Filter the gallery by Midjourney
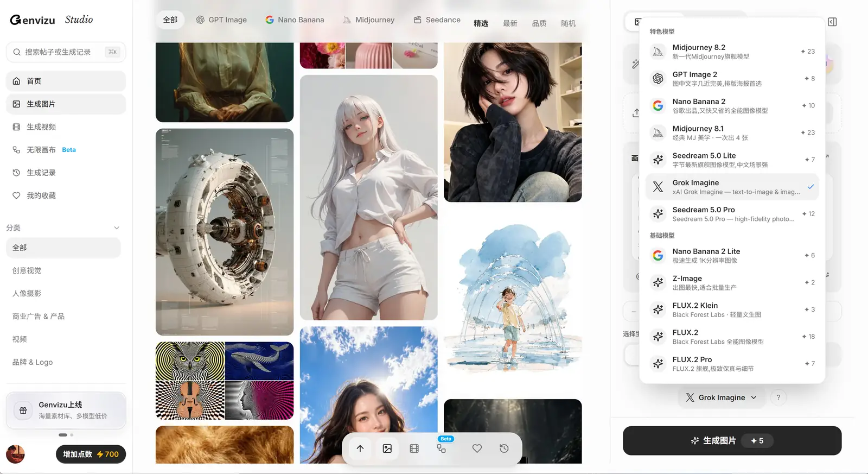 tap(368, 20)
